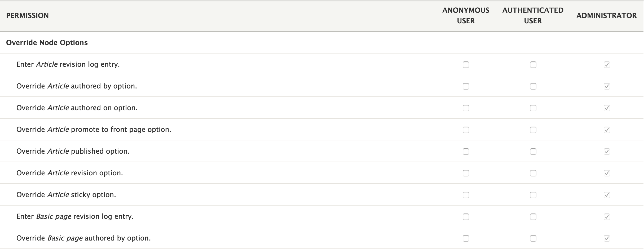Viewport: 644px width, 249px height.
Task: Click the Administrator column header
Action: (x=606, y=16)
